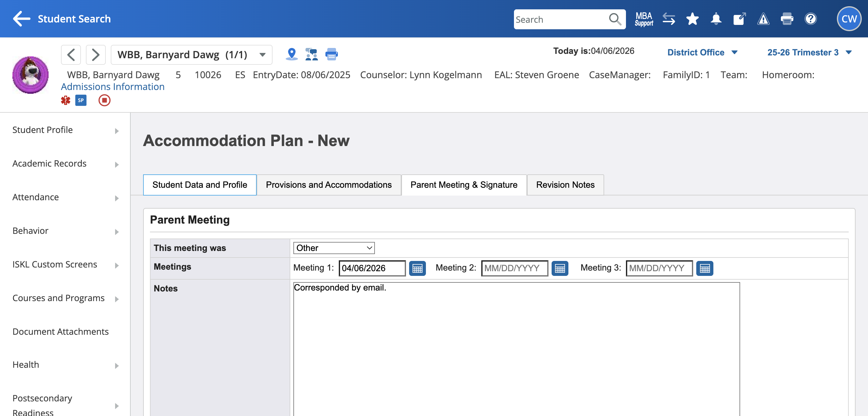Open the 'This meeting was' dropdown
This screenshot has height=416, width=868.
click(x=334, y=248)
